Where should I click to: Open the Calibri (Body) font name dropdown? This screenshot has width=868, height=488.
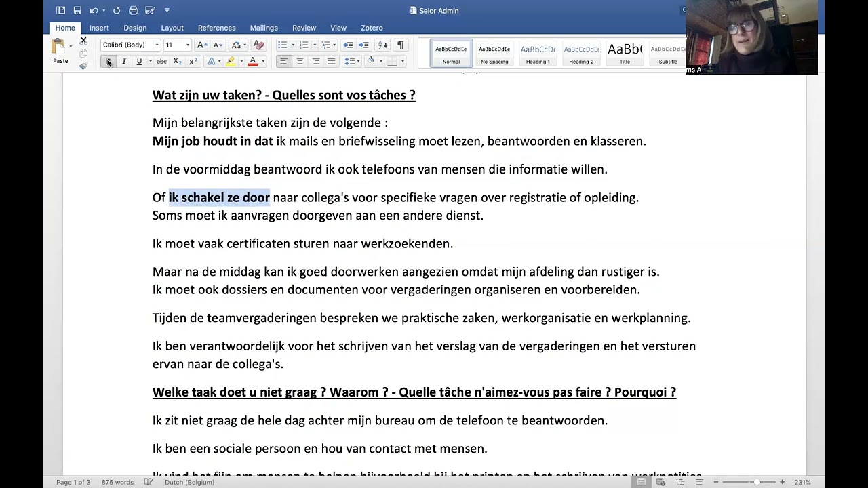pos(157,45)
